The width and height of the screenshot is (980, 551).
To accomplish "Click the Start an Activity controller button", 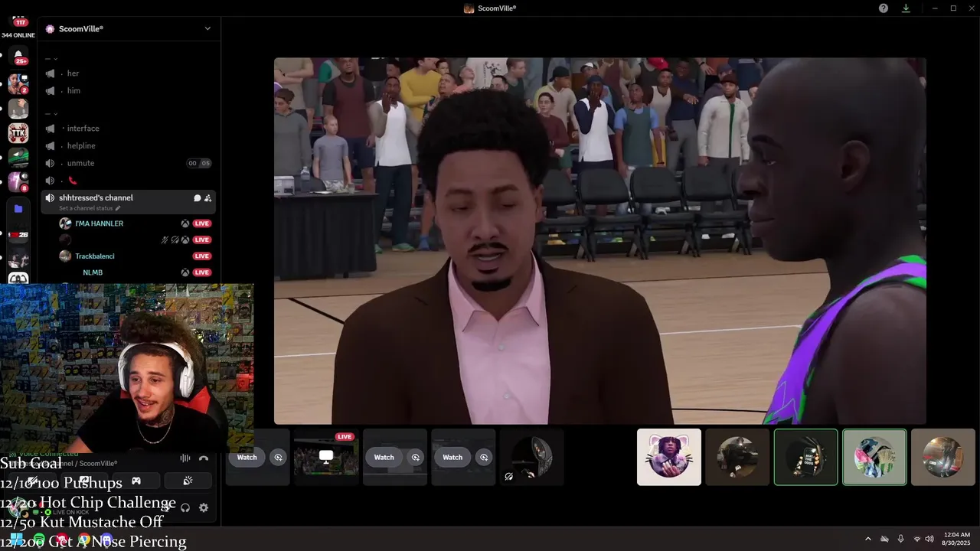I will pos(136,481).
